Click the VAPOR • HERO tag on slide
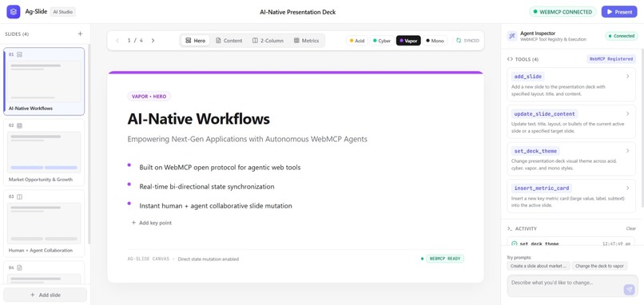This screenshot has height=305, width=644. tap(149, 97)
